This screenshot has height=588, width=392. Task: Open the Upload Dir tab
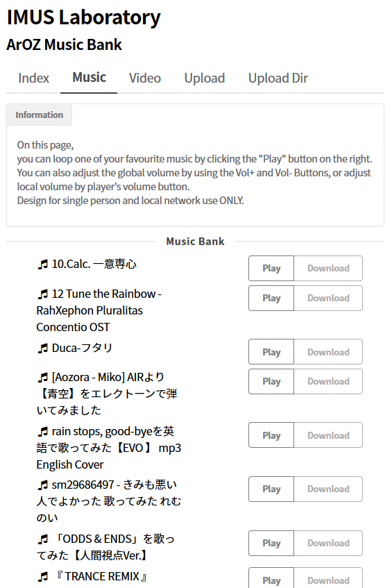(x=278, y=78)
